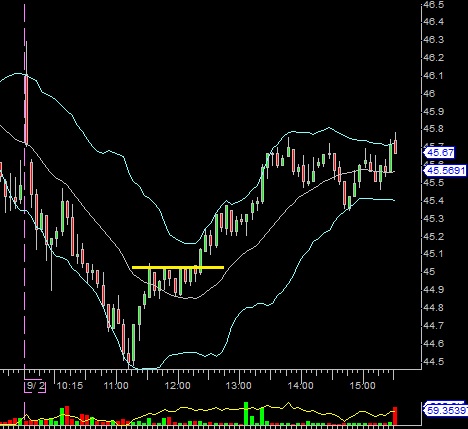This screenshot has height=429, width=468.
Task: Click the 45.2 price axis label
Action: pos(433,237)
